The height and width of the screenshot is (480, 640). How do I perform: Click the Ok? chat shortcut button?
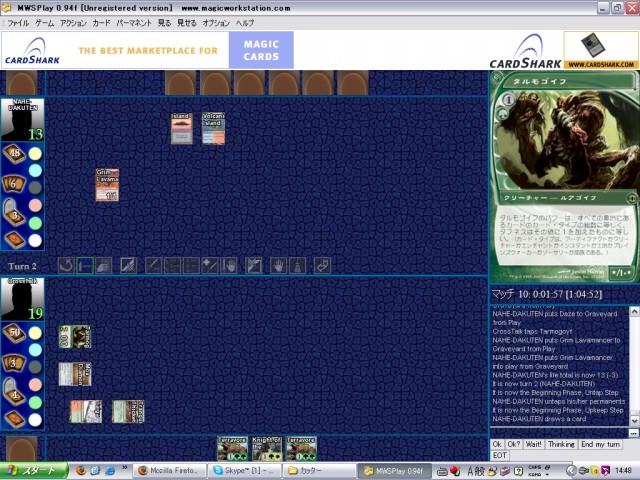513,444
